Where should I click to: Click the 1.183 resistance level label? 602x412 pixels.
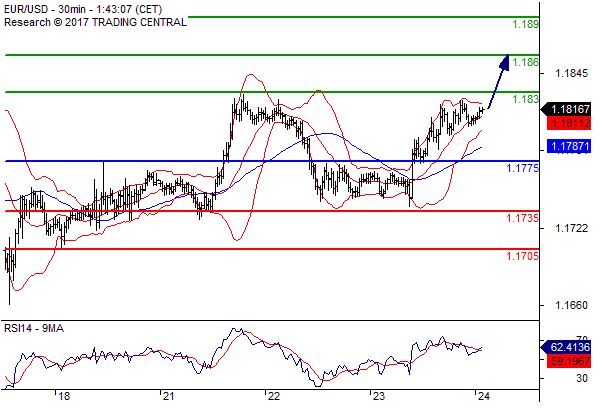[x=526, y=99]
